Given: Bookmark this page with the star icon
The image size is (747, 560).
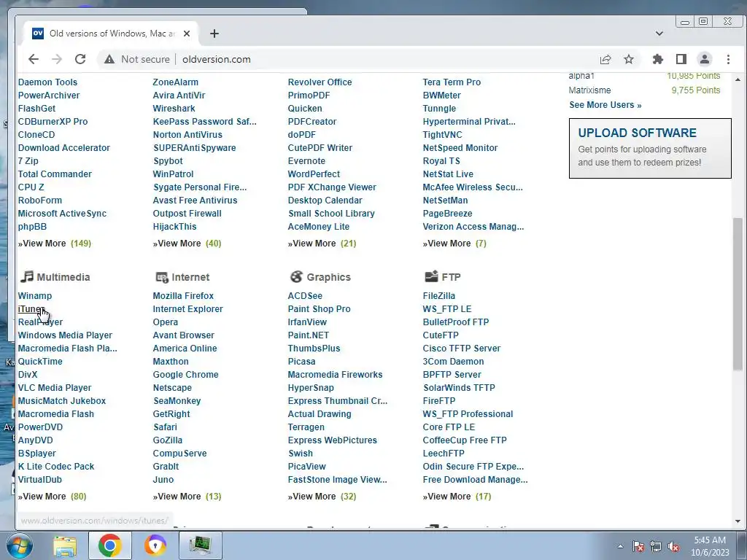Looking at the screenshot, I should coord(629,59).
